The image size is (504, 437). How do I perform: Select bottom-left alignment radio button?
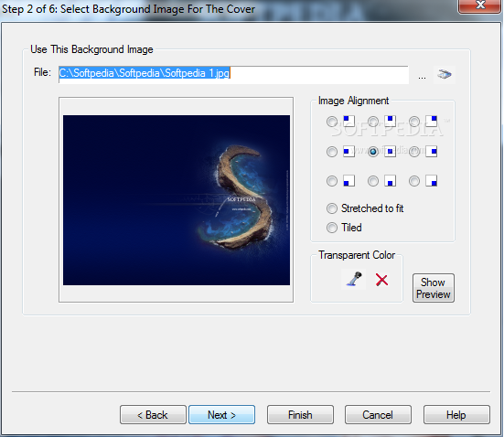coord(332,181)
